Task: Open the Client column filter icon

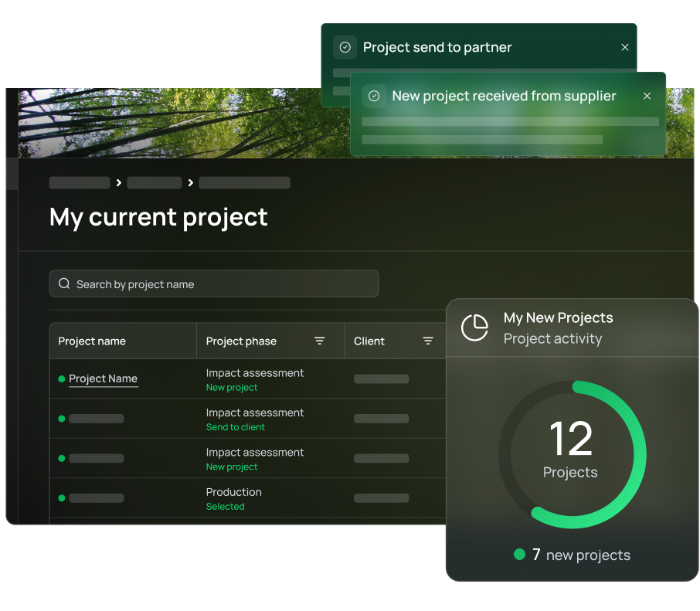Action: (x=428, y=341)
